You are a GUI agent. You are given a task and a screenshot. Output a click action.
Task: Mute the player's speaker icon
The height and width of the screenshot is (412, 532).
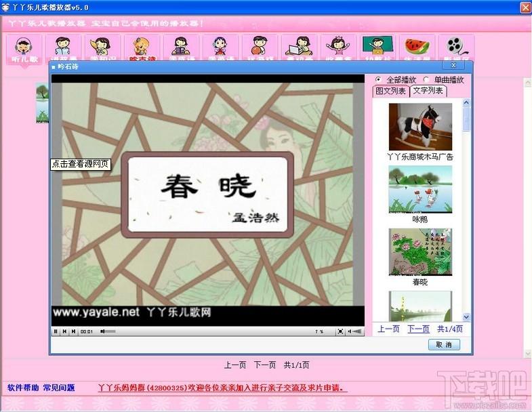pyautogui.click(x=350, y=331)
